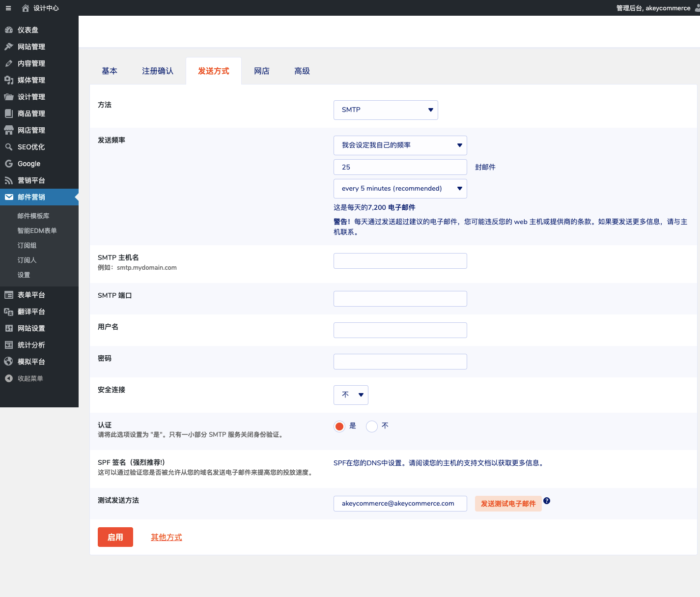This screenshot has width=700, height=597.
Task: Click the user avatar icon in top right
Action: [x=697, y=8]
